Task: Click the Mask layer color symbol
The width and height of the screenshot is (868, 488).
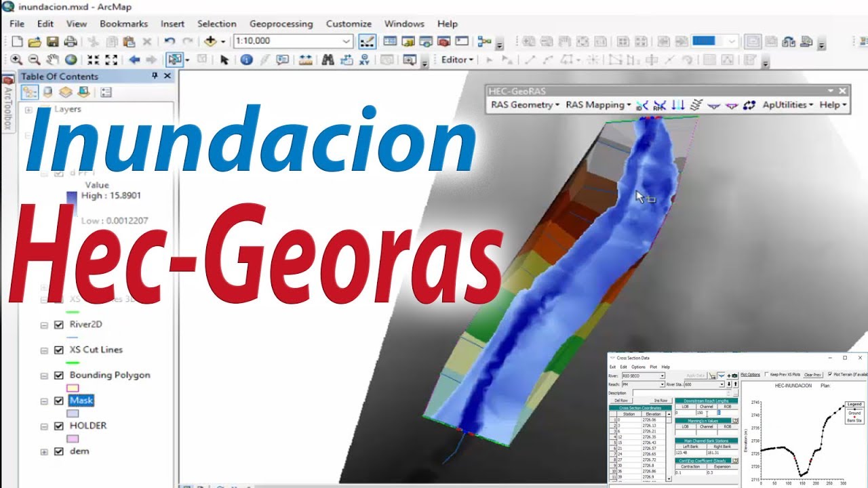Action: pos(73,413)
